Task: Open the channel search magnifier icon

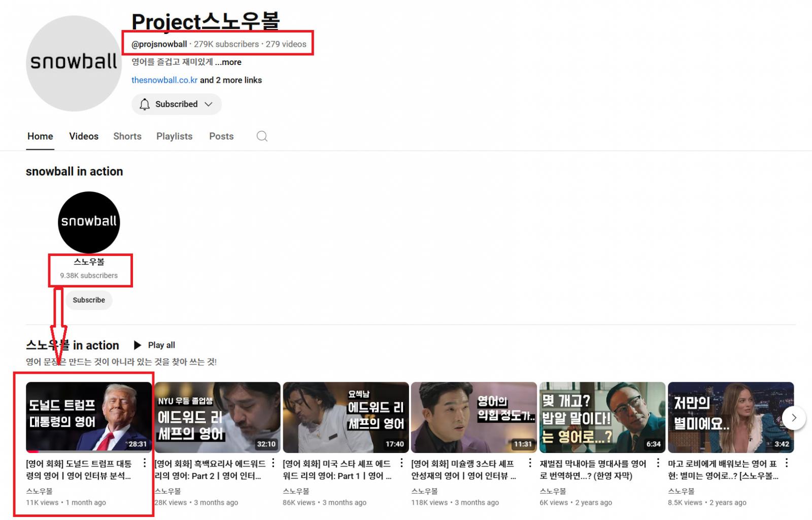Action: point(261,136)
